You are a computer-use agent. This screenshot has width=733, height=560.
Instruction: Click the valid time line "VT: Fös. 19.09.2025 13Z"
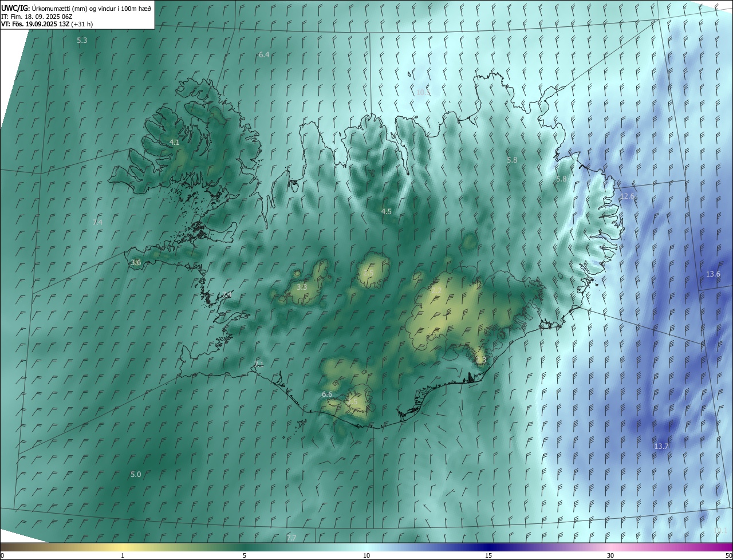35,24
